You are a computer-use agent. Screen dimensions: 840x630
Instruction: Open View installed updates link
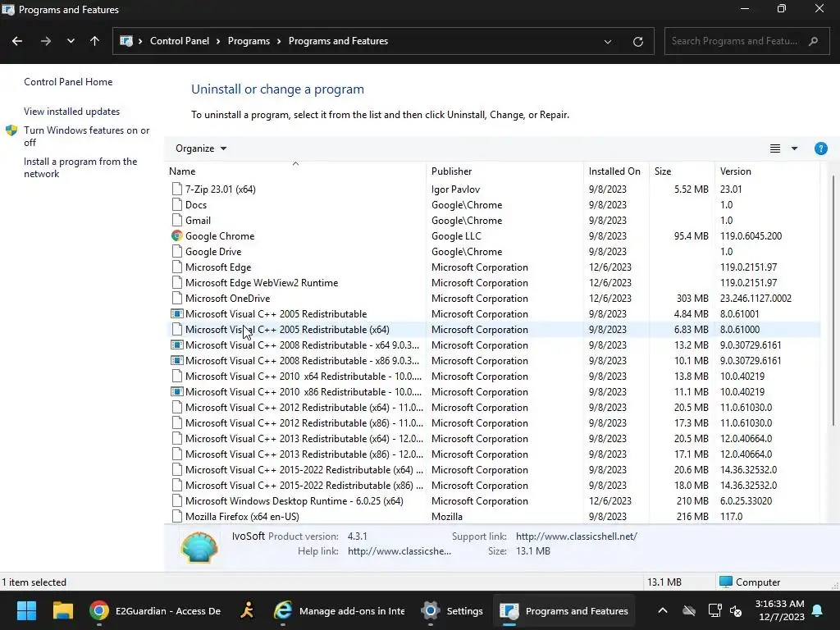[x=72, y=112]
